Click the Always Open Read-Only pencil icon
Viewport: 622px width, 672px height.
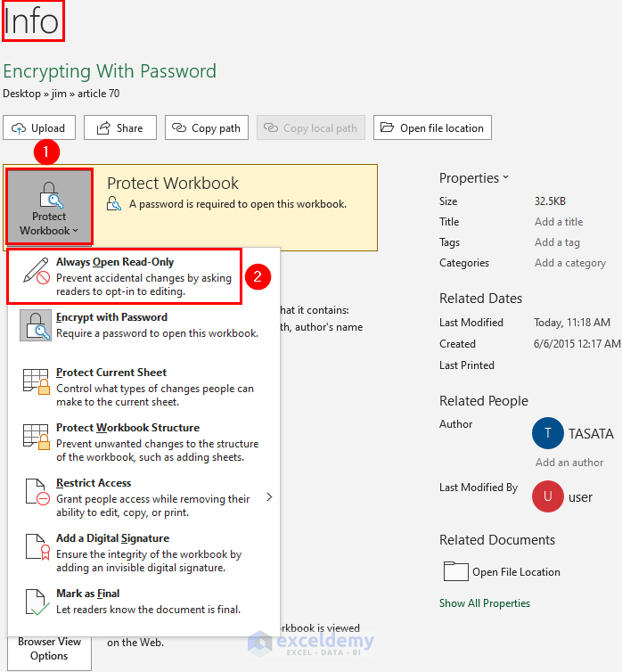click(36, 271)
